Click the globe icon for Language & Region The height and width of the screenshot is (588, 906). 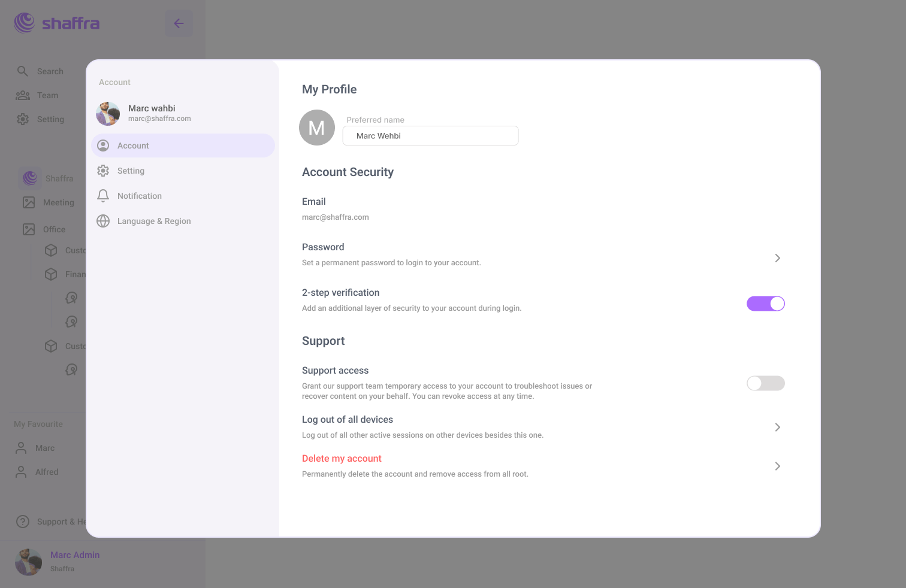(103, 221)
